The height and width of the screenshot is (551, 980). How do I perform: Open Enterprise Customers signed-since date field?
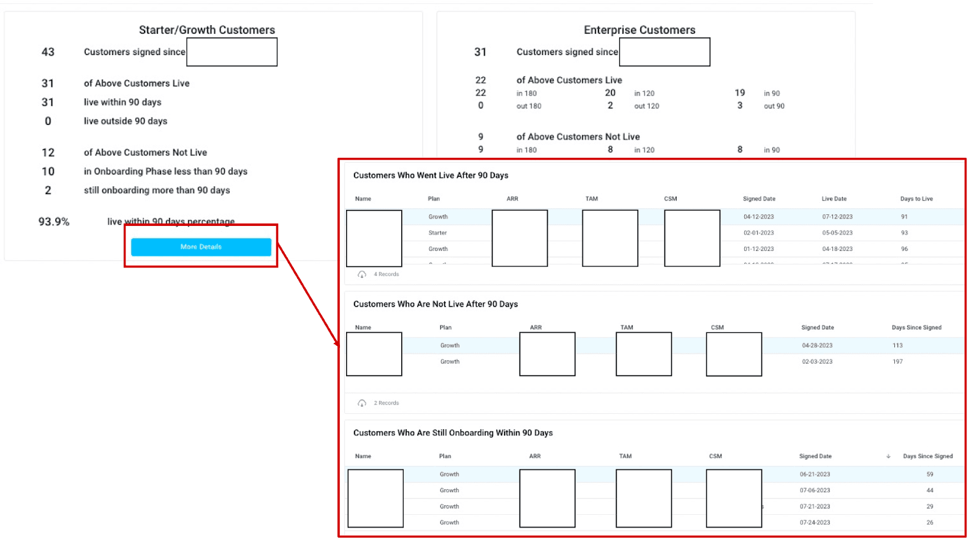664,52
